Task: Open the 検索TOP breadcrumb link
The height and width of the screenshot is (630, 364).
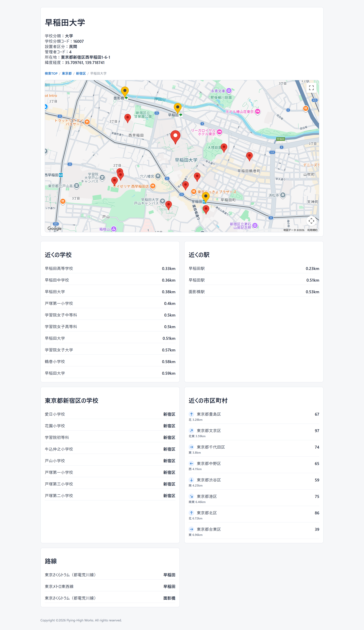Action: pos(51,73)
